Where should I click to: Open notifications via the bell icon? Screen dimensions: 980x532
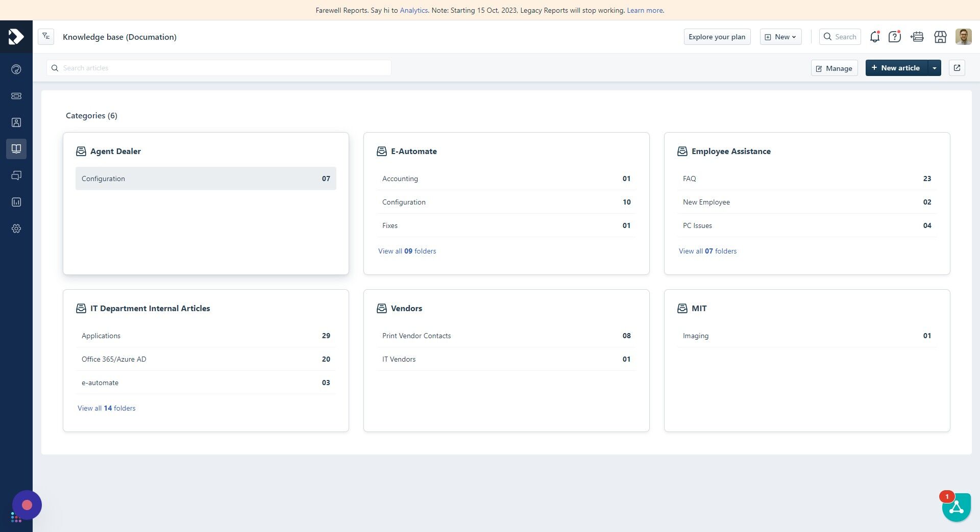point(874,36)
